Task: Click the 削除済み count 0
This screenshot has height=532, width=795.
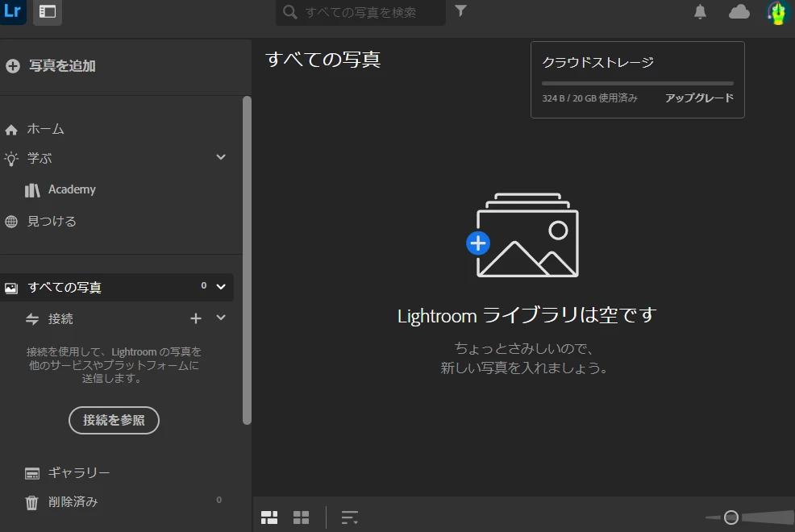Action: click(x=219, y=500)
